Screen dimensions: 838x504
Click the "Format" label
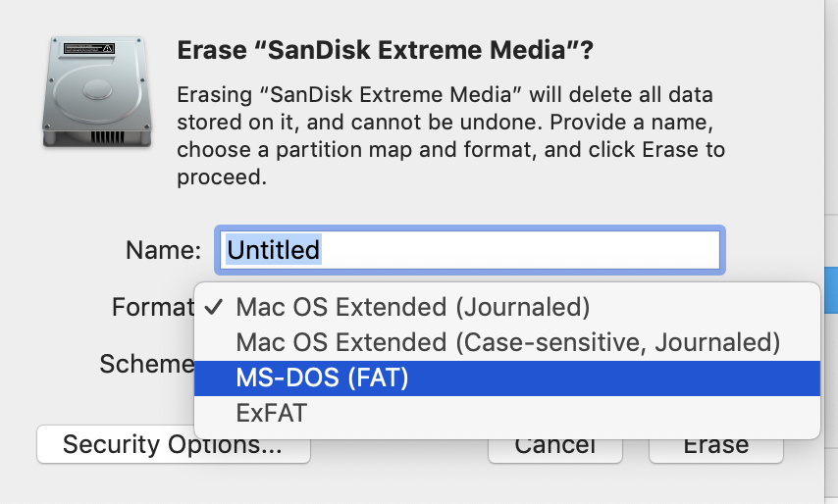tap(151, 308)
